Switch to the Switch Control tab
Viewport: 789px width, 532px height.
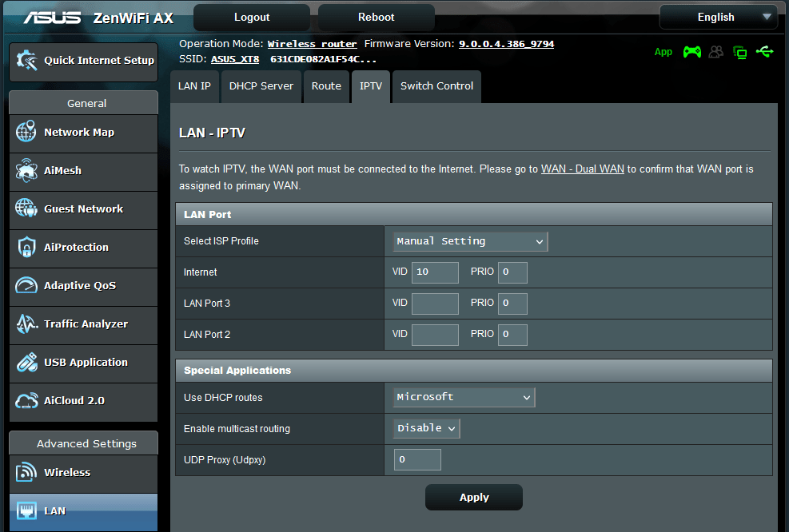[x=436, y=86]
